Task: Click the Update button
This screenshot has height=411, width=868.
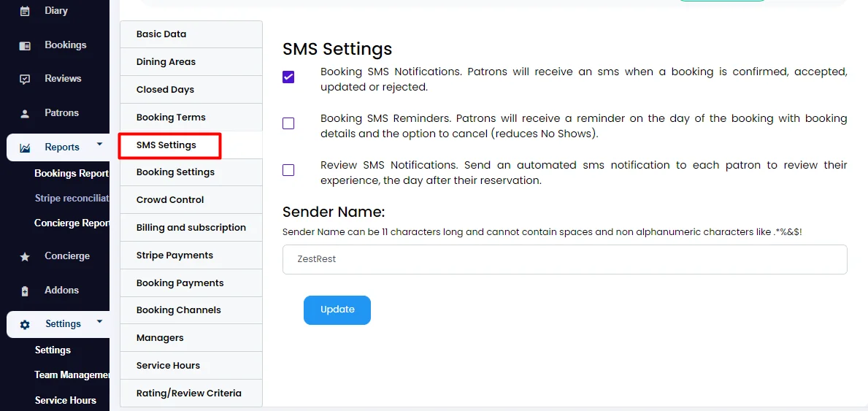Action: (337, 310)
